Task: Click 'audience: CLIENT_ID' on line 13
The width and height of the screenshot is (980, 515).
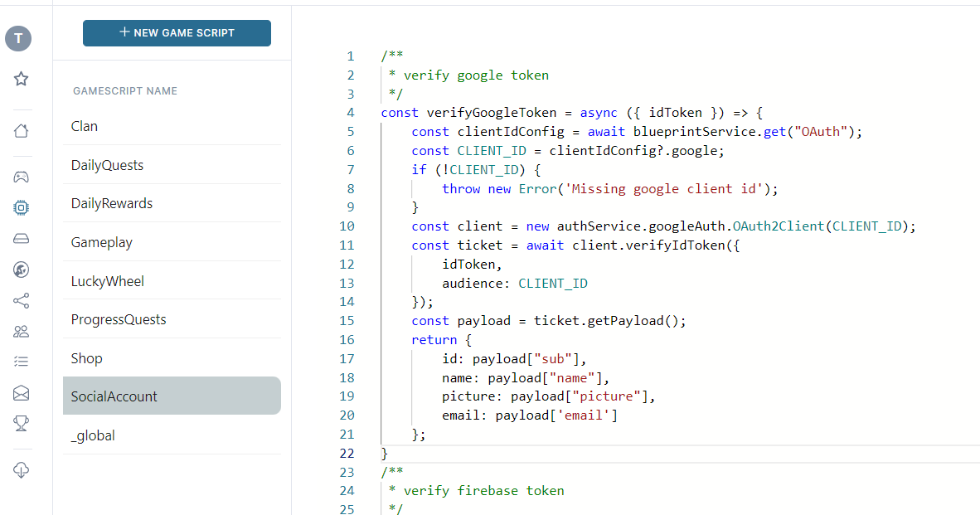Action: [515, 283]
